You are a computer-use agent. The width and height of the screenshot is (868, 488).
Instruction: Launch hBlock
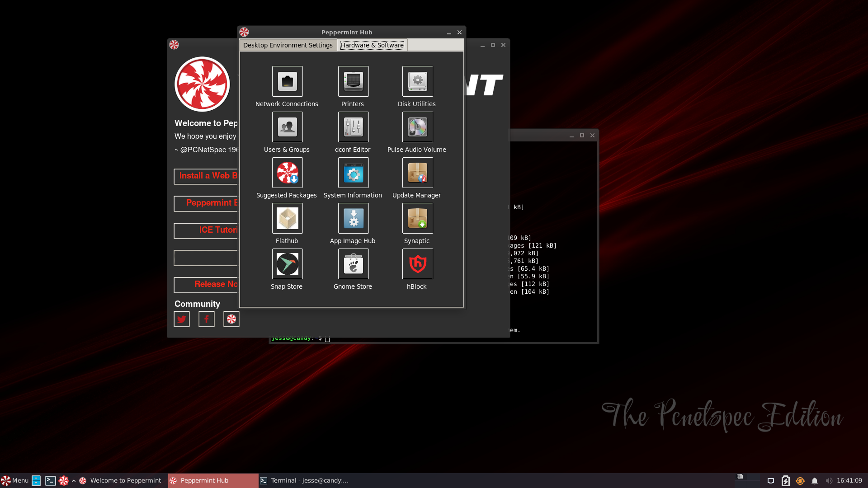(x=417, y=264)
